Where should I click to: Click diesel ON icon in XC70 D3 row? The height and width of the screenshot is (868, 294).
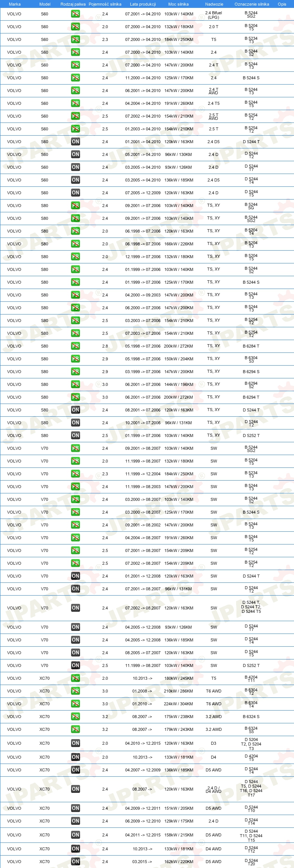75,743
